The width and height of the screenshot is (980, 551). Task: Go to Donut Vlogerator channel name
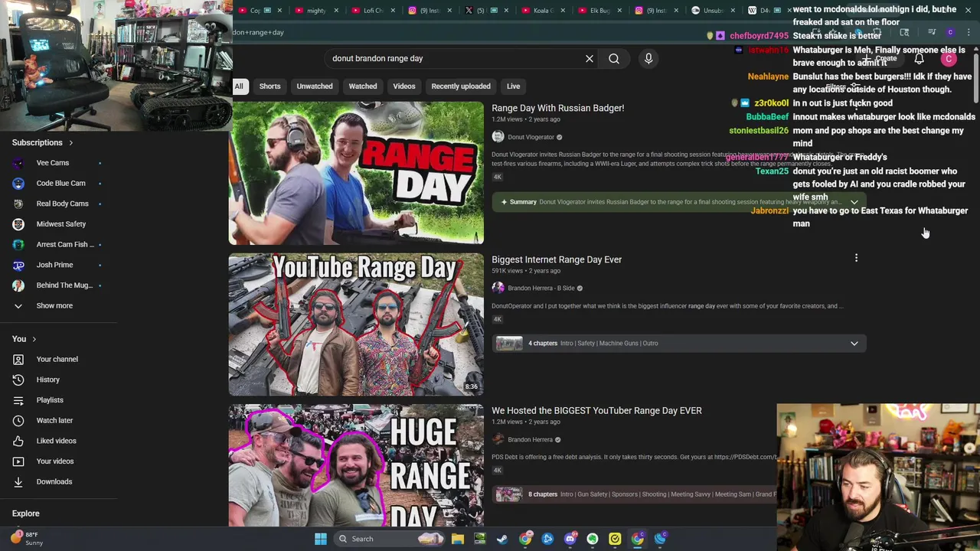[x=531, y=137]
